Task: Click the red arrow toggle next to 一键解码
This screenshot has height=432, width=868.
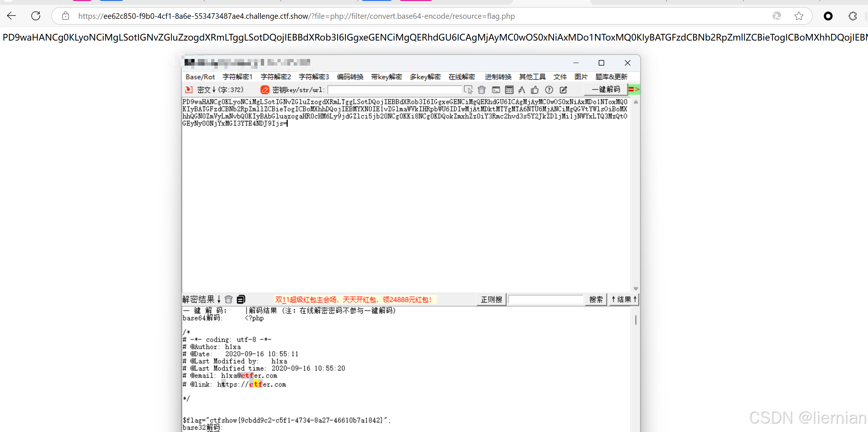Action: pos(634,89)
